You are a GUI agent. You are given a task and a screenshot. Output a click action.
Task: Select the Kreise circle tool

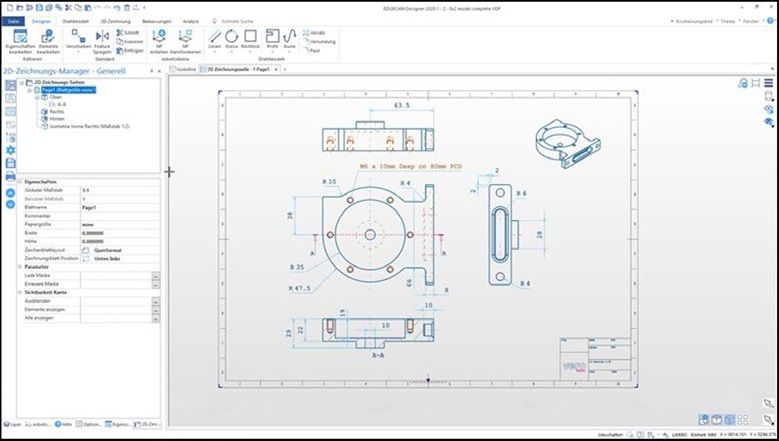click(x=232, y=40)
